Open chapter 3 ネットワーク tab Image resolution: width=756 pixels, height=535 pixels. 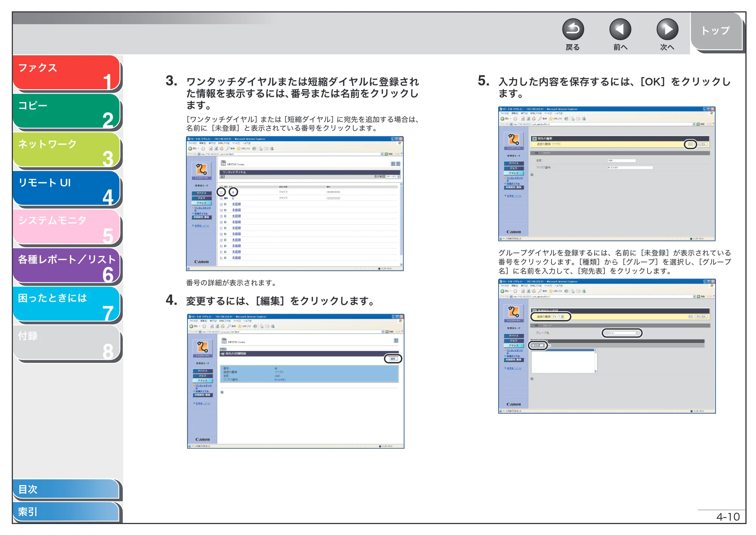pos(67,150)
